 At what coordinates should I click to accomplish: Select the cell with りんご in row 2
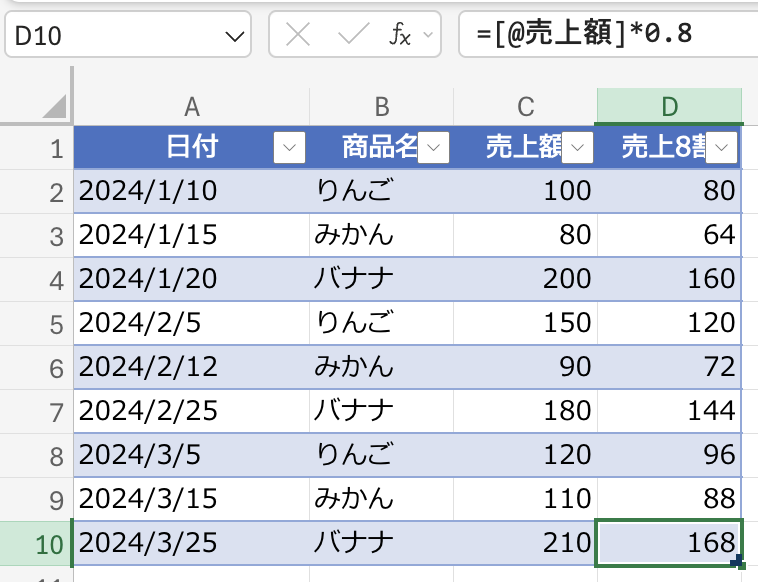(x=380, y=190)
